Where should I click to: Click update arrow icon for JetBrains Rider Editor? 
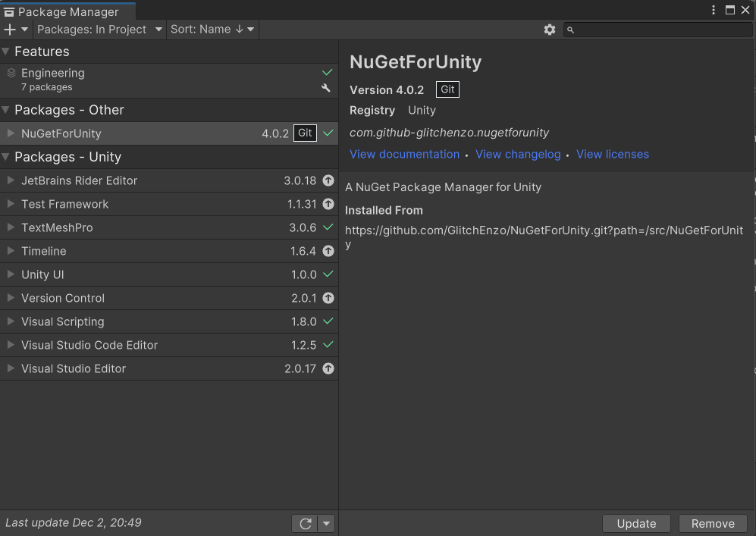[328, 180]
